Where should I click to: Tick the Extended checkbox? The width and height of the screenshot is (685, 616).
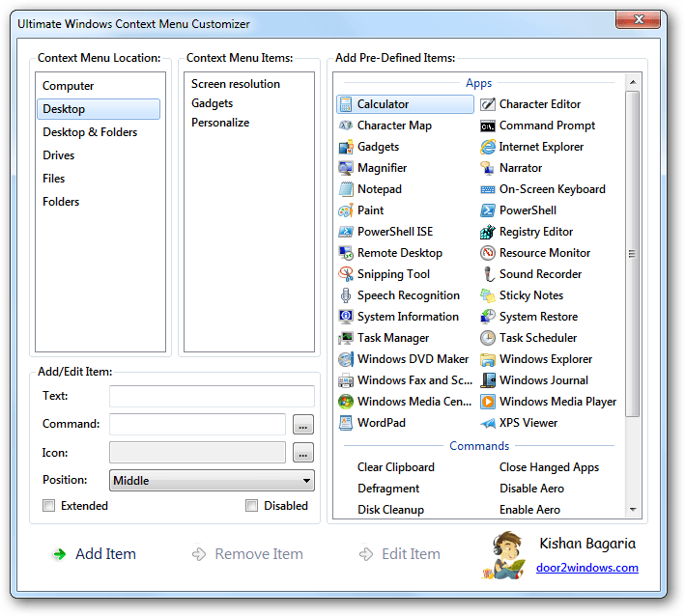tap(48, 506)
